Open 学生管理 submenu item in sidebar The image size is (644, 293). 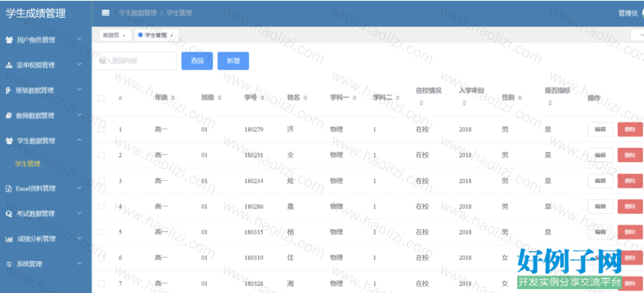coord(27,164)
